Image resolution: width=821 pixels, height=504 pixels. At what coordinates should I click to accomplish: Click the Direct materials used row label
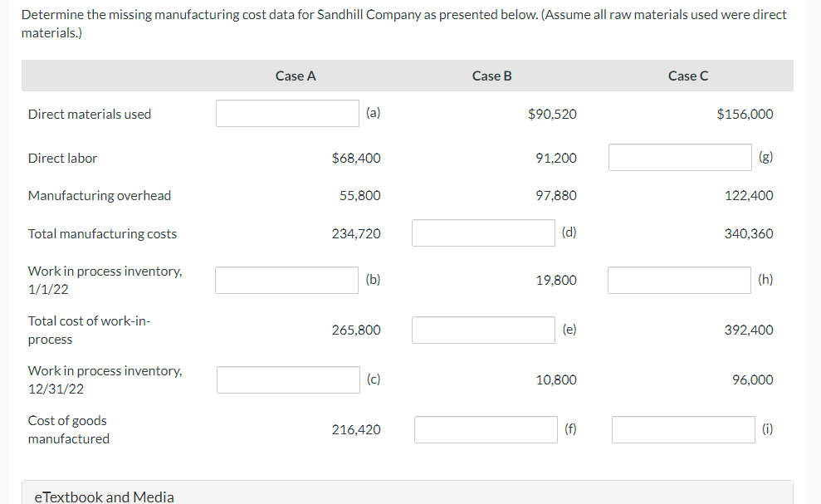click(89, 114)
